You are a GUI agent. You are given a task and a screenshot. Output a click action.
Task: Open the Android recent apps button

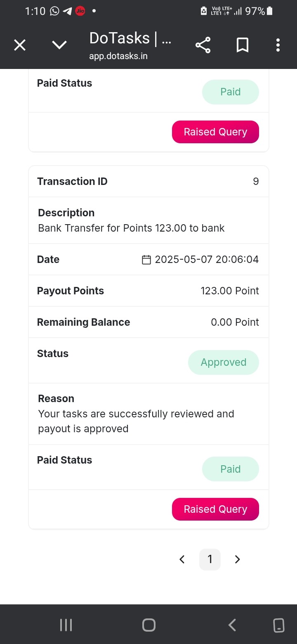point(66,625)
